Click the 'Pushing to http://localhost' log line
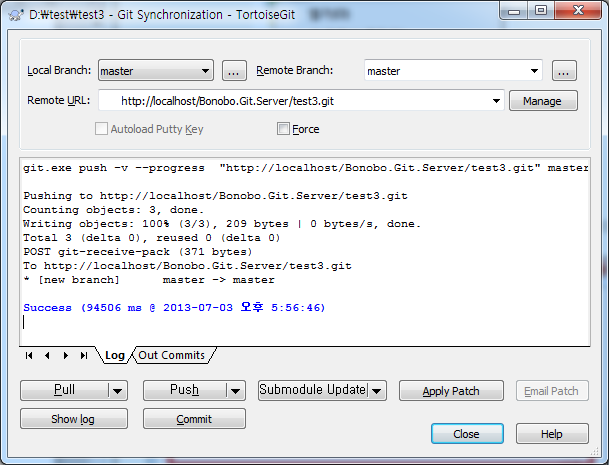The width and height of the screenshot is (609, 465). (216, 196)
